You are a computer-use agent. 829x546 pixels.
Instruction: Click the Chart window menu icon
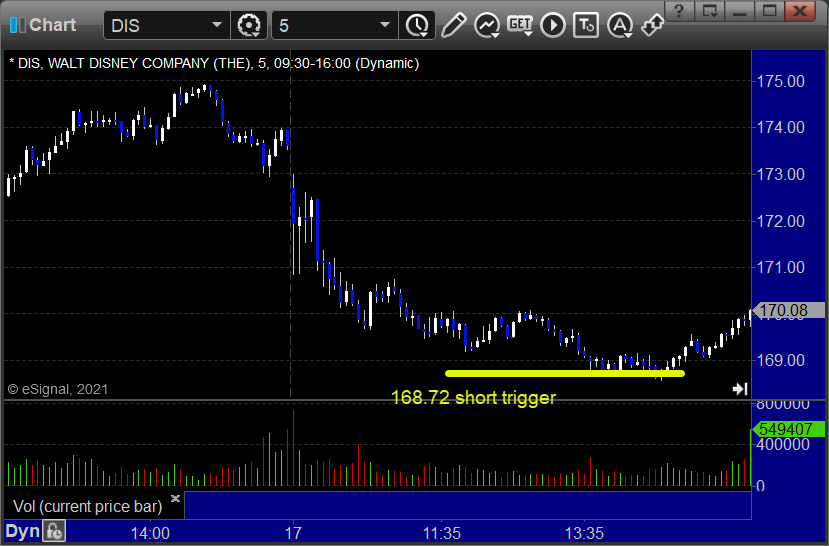point(17,25)
